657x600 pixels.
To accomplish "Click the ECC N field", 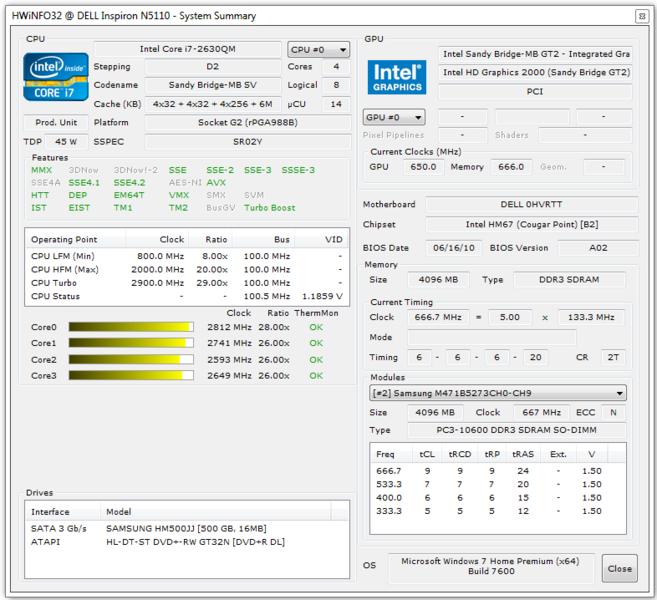I will pyautogui.click(x=613, y=412).
